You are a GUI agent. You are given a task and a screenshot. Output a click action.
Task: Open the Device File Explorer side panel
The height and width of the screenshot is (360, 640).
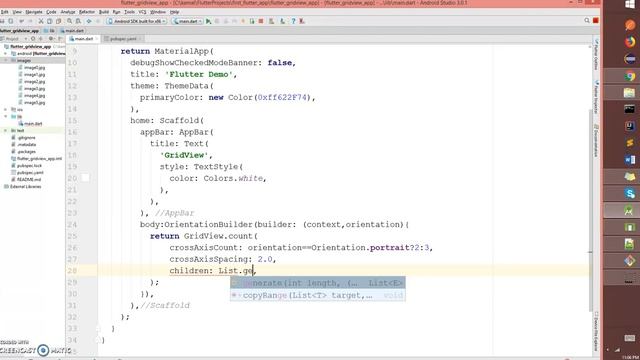coord(596,332)
